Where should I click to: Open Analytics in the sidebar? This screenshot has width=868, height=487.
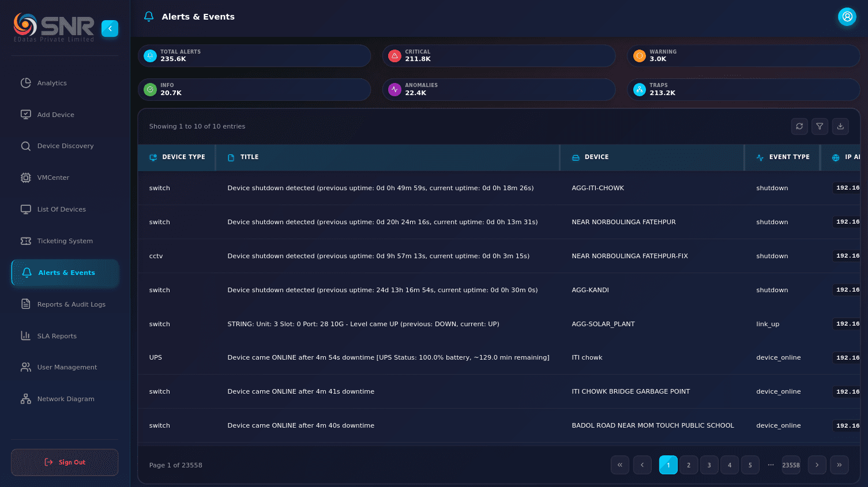point(52,83)
